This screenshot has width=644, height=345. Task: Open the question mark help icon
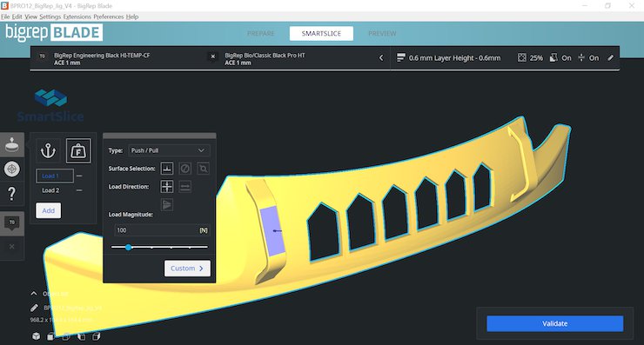point(12,193)
